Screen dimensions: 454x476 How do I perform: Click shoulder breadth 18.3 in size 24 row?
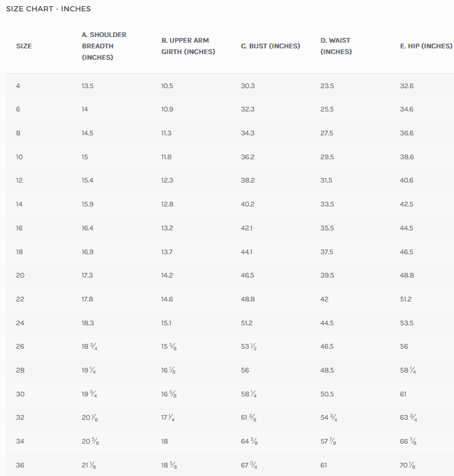(x=88, y=323)
